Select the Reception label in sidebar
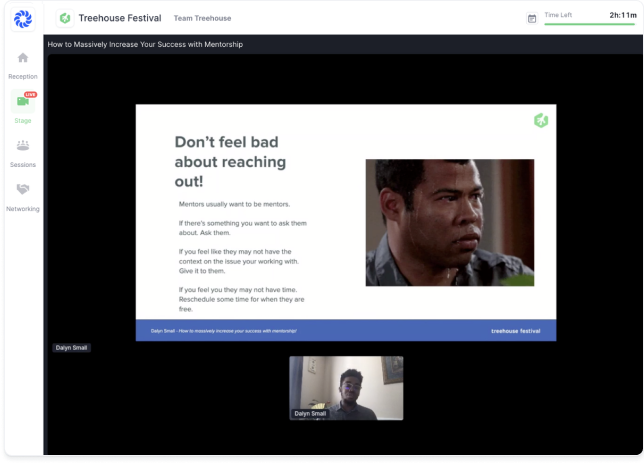 pos(22,76)
